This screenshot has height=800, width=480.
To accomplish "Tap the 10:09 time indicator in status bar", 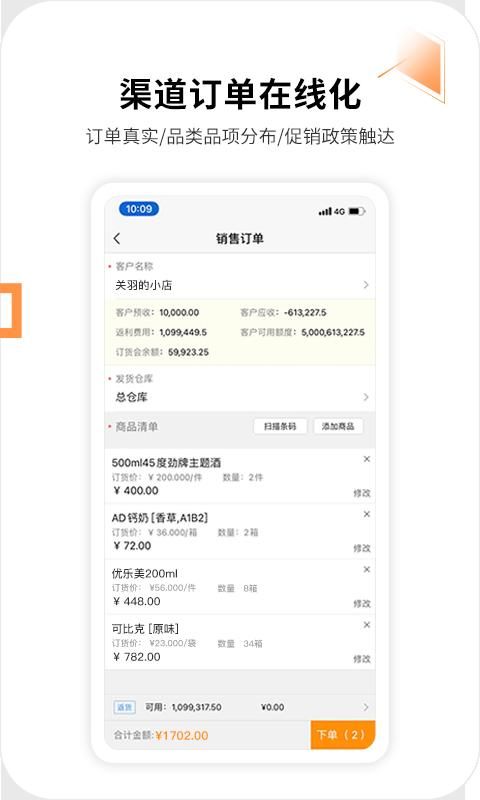I will tap(139, 209).
